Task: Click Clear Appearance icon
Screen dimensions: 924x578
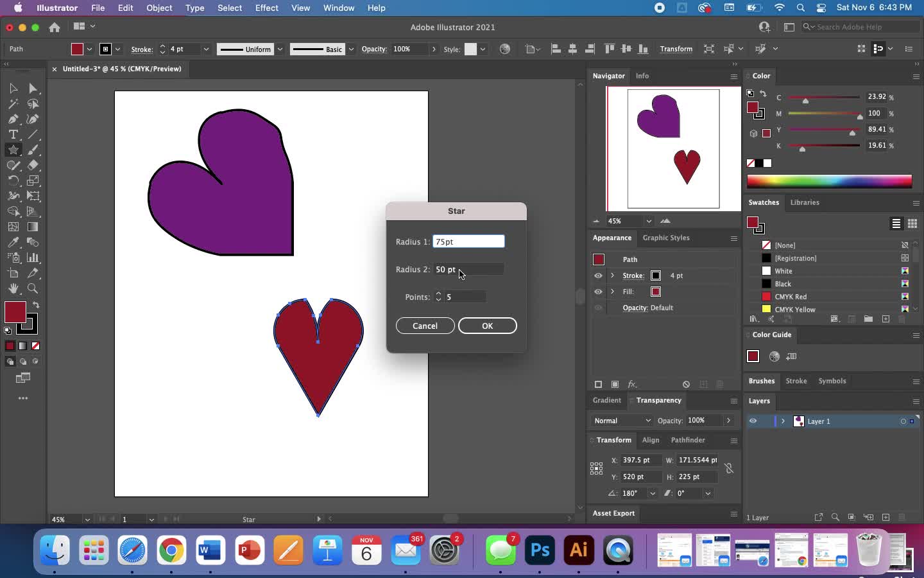Action: point(686,384)
